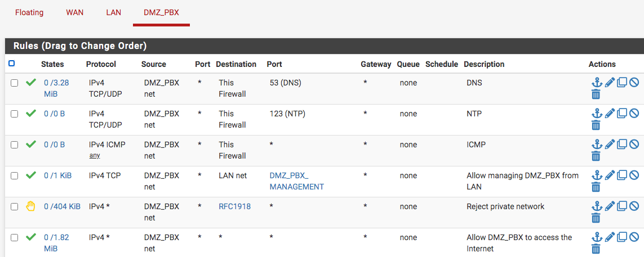Disable the DNS rule with the ban icon

(634, 83)
